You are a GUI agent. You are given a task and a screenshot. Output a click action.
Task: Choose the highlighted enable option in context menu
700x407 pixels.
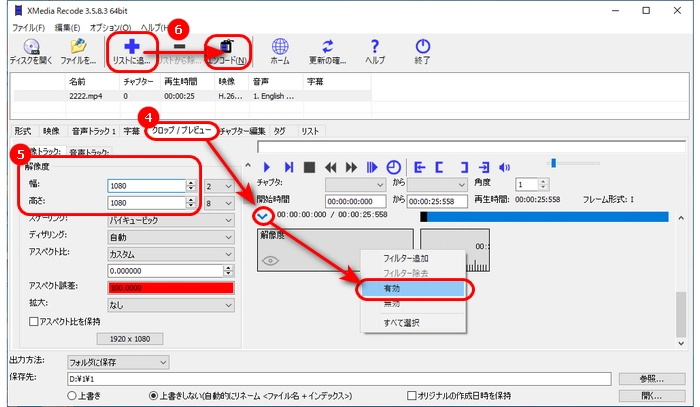(410, 288)
